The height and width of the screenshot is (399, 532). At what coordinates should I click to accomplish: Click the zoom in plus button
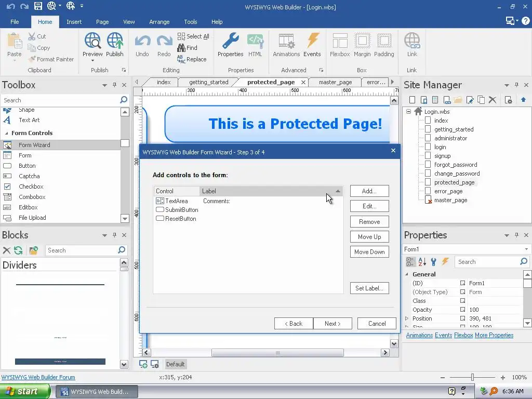[503, 377]
